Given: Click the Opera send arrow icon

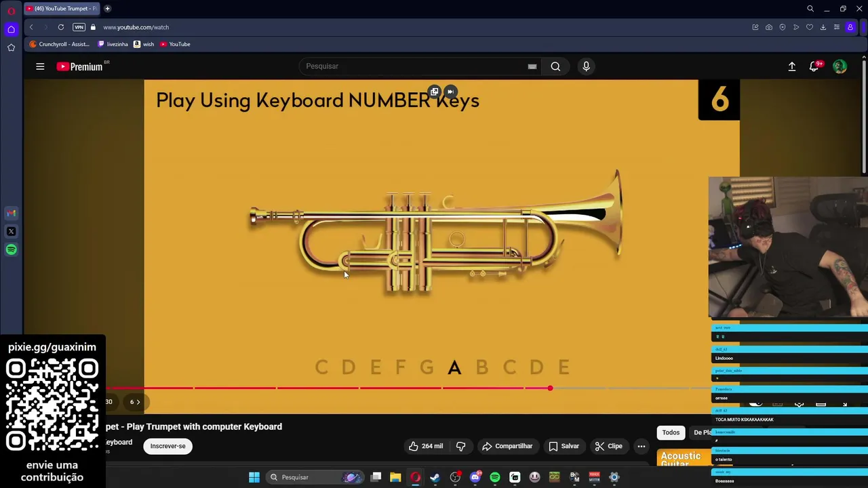Looking at the screenshot, I should 796,27.
